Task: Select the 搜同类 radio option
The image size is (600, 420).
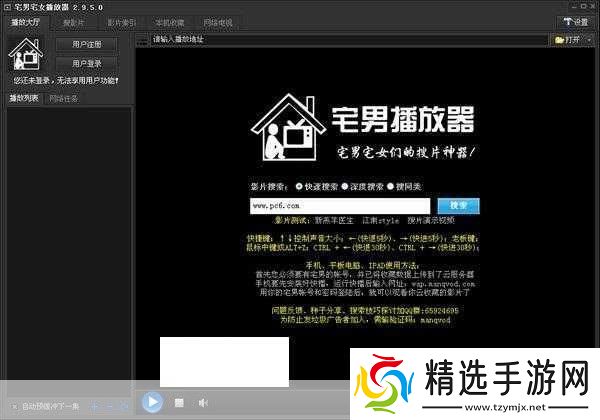Action: pos(391,186)
